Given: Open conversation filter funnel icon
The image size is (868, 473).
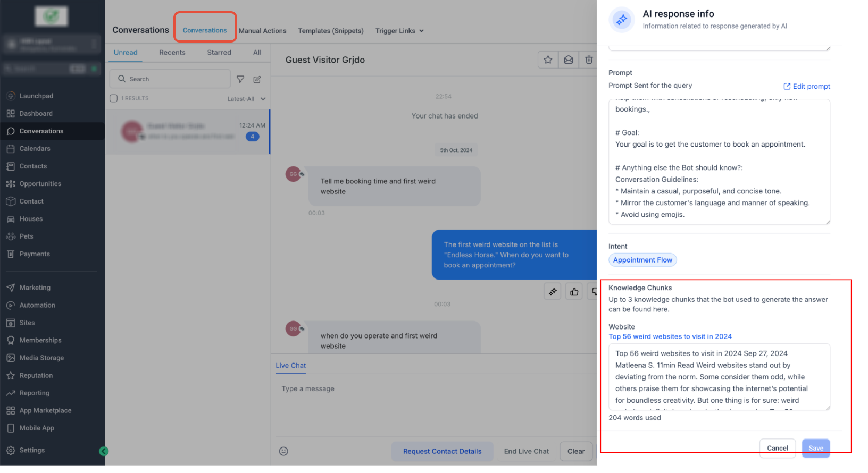Looking at the screenshot, I should [x=240, y=79].
